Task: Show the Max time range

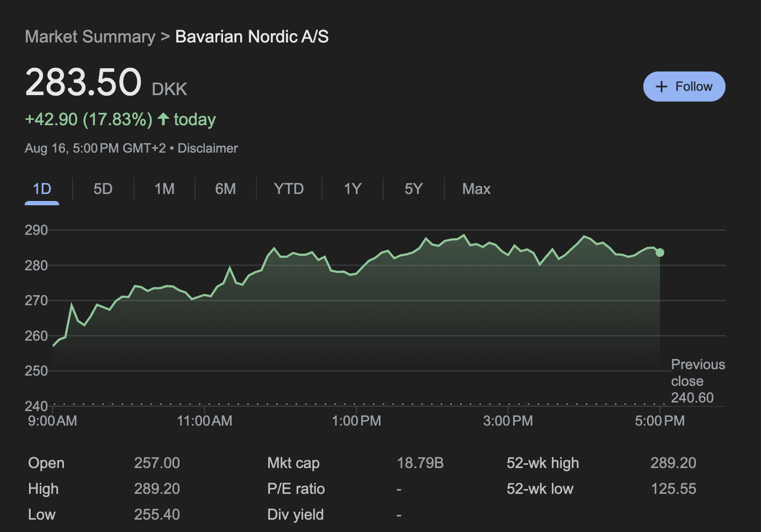Action: [476, 189]
